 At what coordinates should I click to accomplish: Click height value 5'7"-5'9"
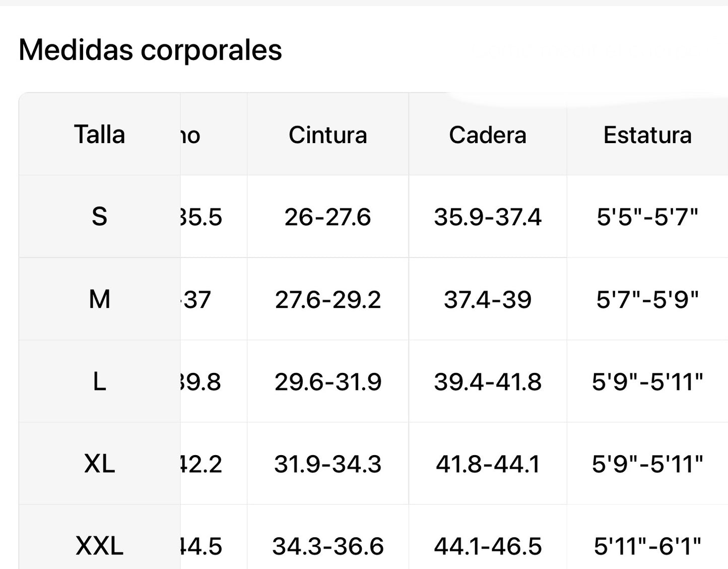click(647, 300)
